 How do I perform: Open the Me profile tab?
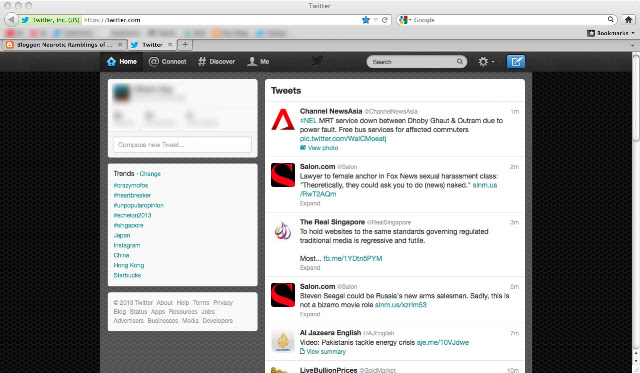pyautogui.click(x=258, y=62)
